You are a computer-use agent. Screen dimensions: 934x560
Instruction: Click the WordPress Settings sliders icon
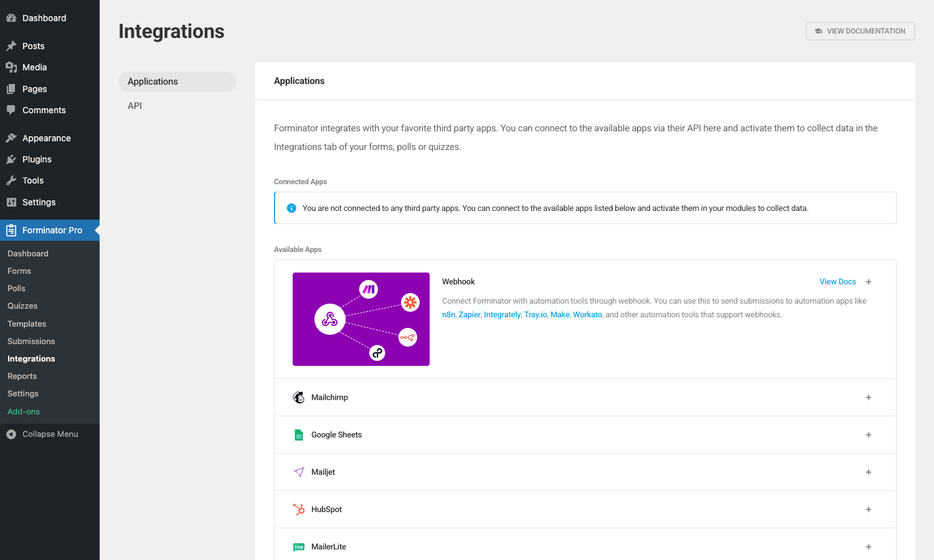11,202
